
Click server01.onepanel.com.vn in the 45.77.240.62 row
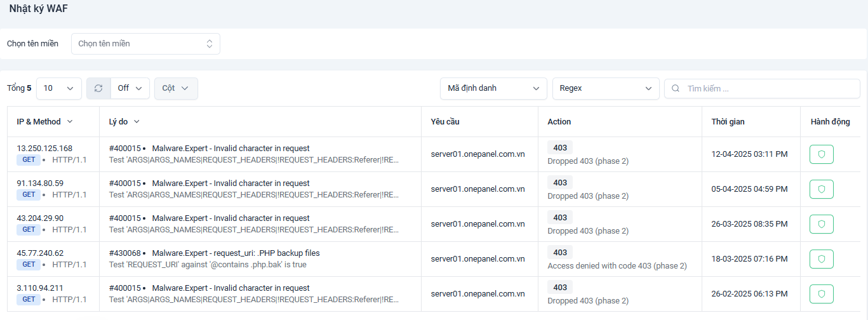pyautogui.click(x=477, y=259)
